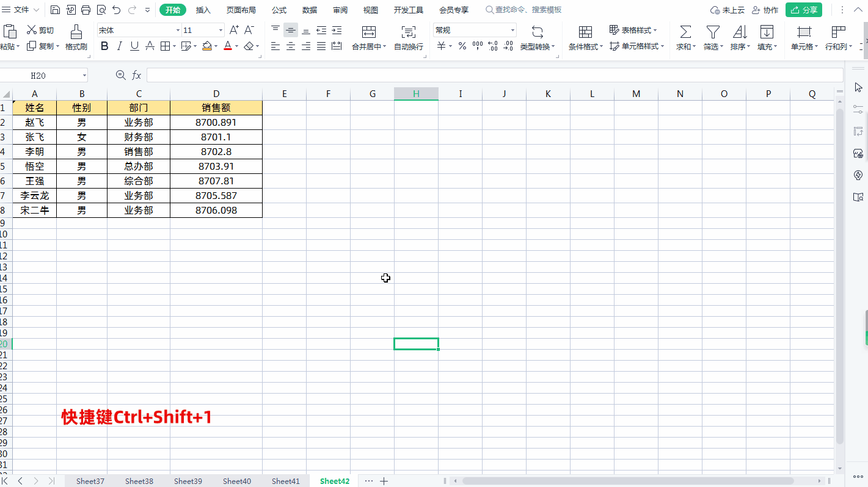
Task: Align text to bottom of cell
Action: 306,30
